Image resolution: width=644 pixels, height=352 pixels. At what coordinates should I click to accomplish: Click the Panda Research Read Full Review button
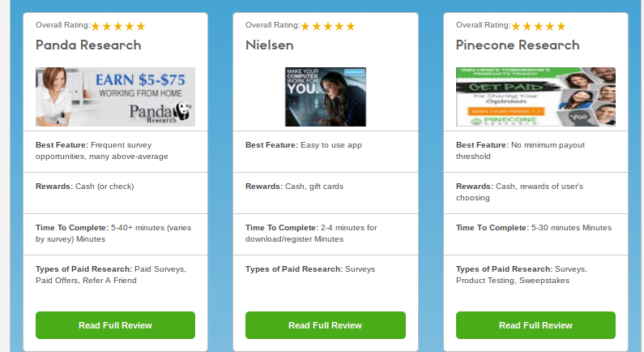(115, 325)
